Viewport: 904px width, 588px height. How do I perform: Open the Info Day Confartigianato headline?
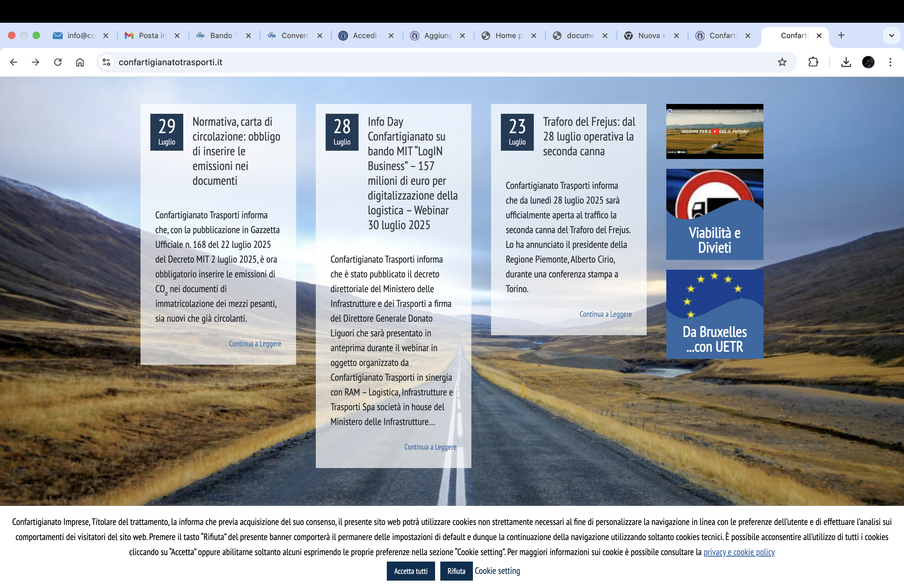[413, 173]
